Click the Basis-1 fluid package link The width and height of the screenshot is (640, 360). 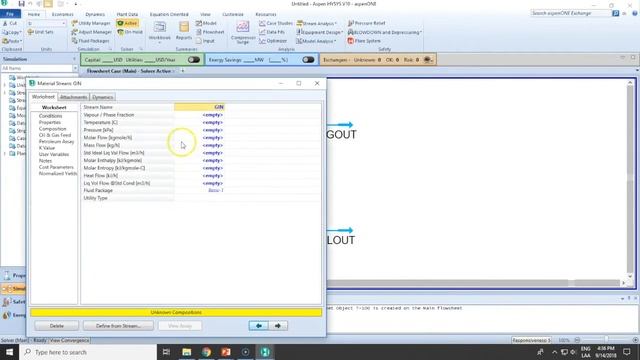[x=216, y=190]
